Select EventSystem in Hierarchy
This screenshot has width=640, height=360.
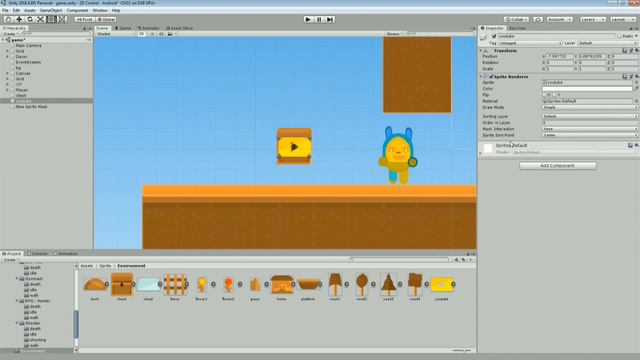point(28,62)
